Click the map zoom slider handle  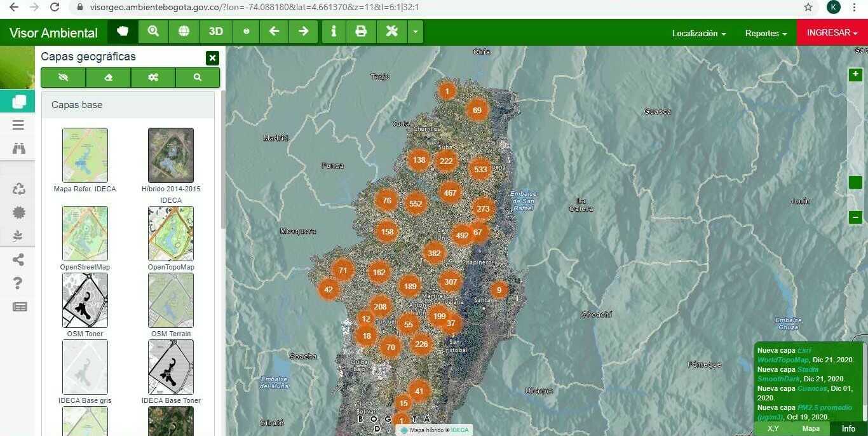[x=855, y=182]
